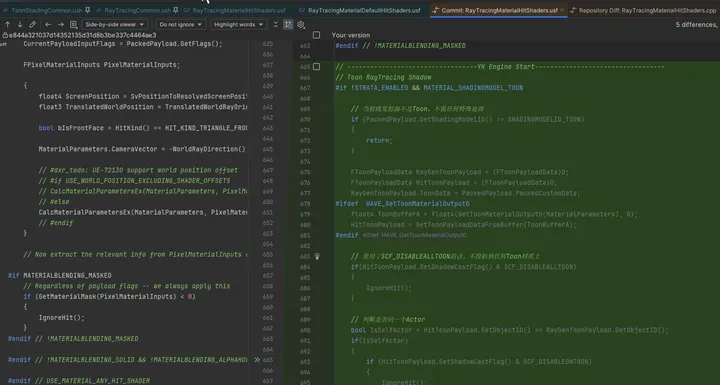Open Repository Diff RayTracingMaterialHitShaders.cpp tab
Screen dimensions: 720x385
coord(643,10)
